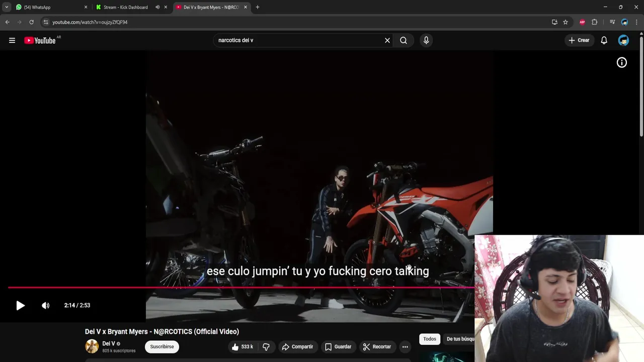
Task: Click the video title text
Action: click(162, 331)
